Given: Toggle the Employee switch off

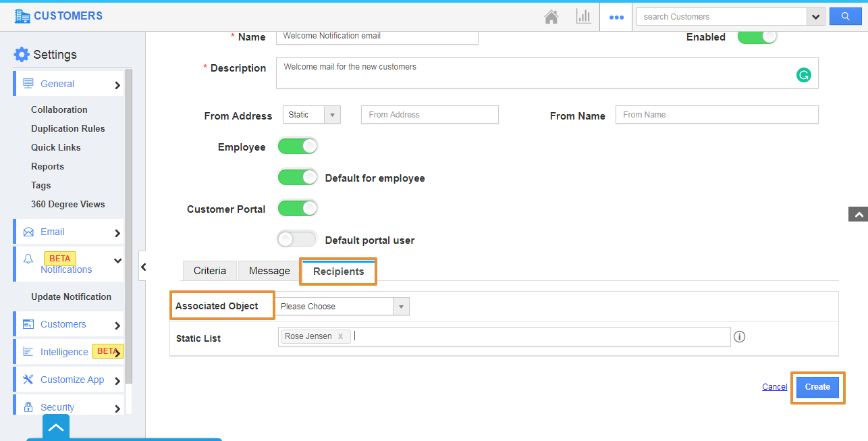Looking at the screenshot, I should [x=298, y=147].
